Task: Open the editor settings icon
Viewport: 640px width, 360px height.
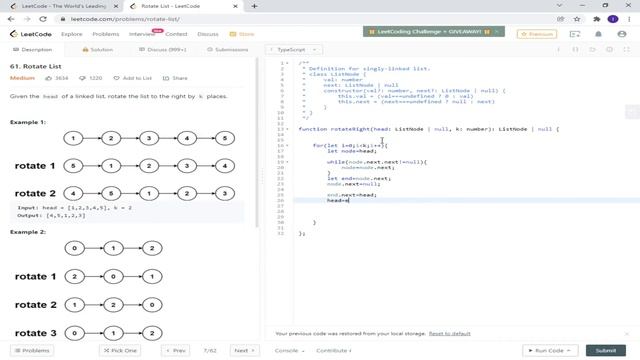Action: pyautogui.click(x=609, y=49)
